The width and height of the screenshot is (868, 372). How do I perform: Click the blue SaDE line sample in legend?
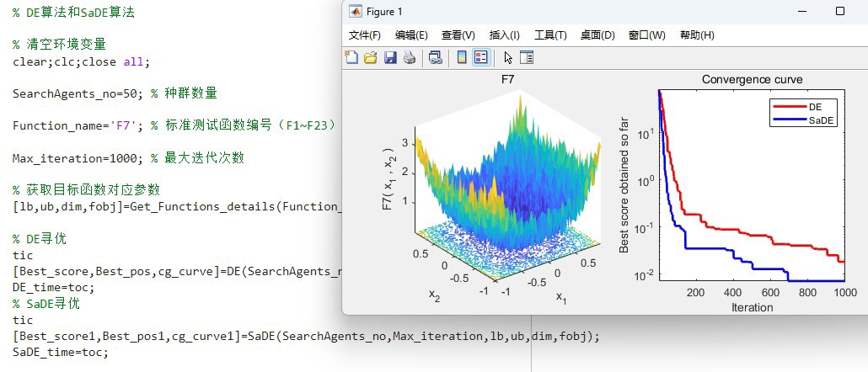pyautogui.click(x=789, y=120)
